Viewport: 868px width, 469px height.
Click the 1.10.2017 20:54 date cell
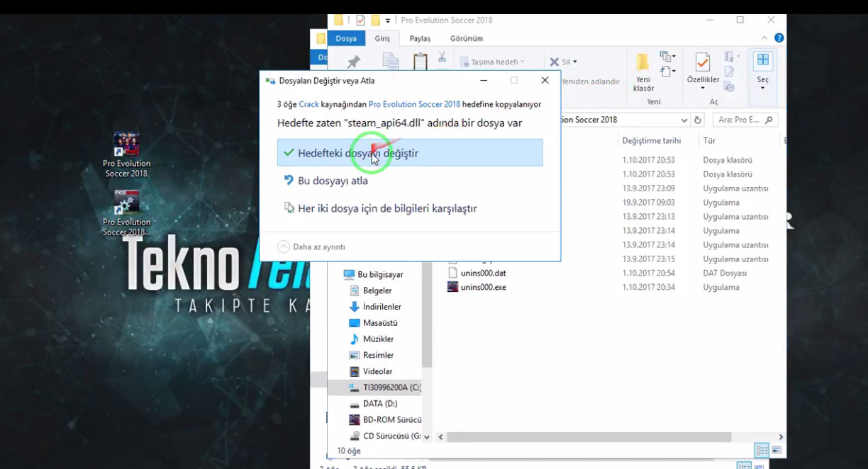tap(648, 273)
